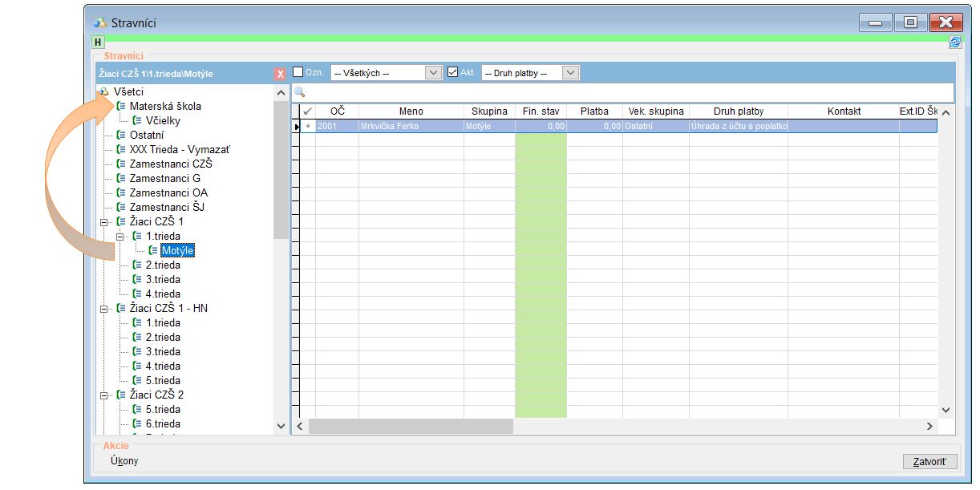
Task: Open the Druh platby dropdown
Action: tap(570, 73)
